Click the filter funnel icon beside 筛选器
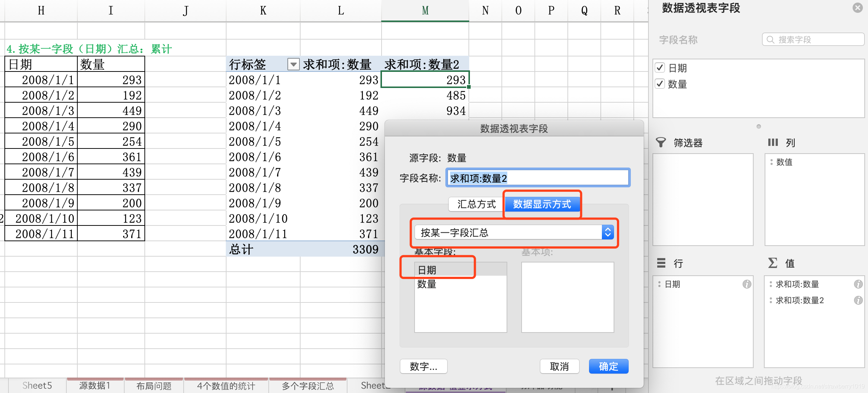 click(x=661, y=142)
